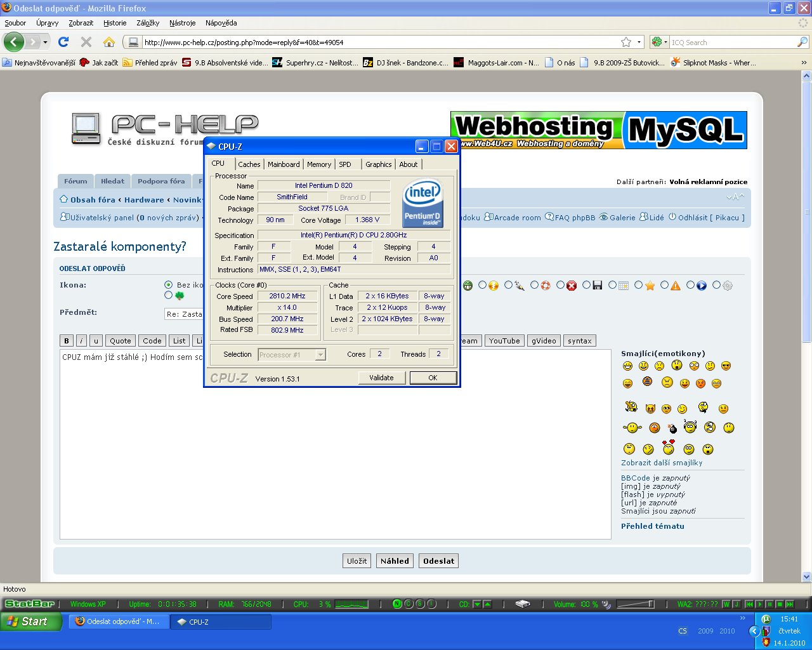812x650 pixels.
Task: Click the CS language indicator in taskbar
Action: point(683,631)
